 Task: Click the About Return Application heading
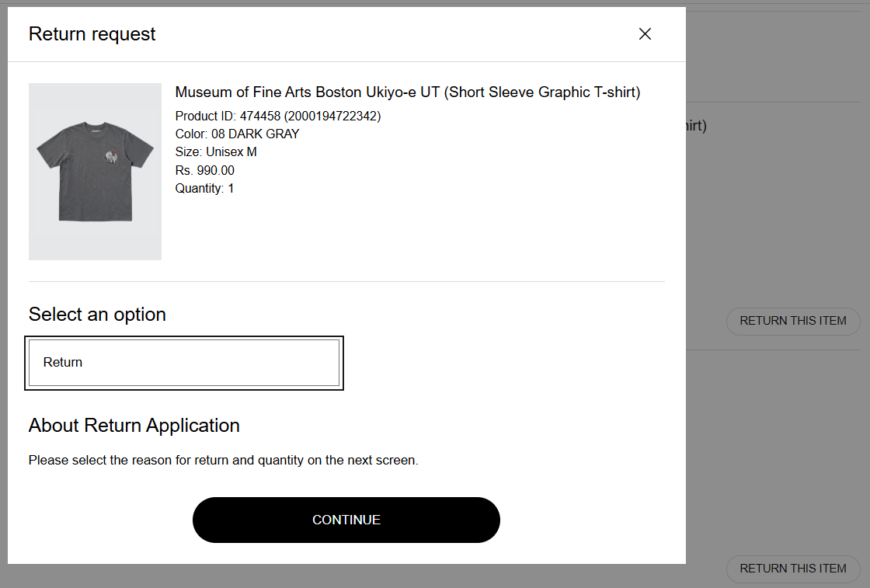pos(134,426)
